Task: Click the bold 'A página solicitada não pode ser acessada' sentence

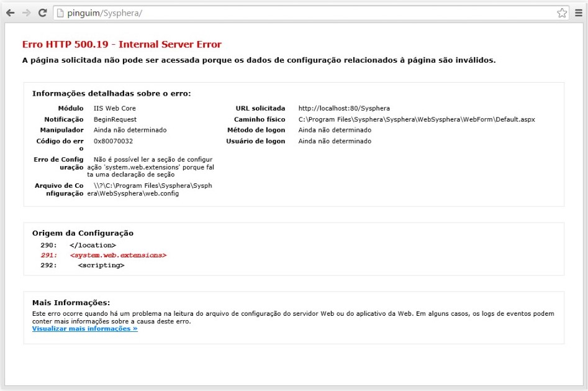Action: (259, 60)
